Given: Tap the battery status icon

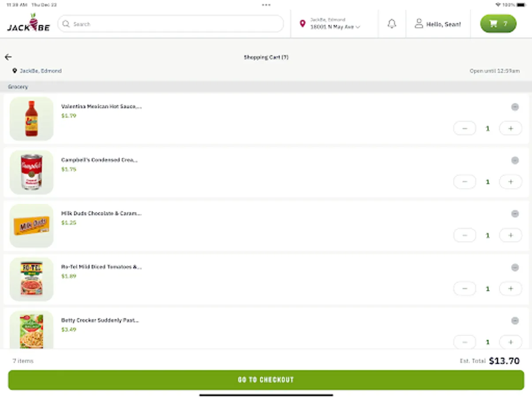Looking at the screenshot, I should tap(521, 4).
